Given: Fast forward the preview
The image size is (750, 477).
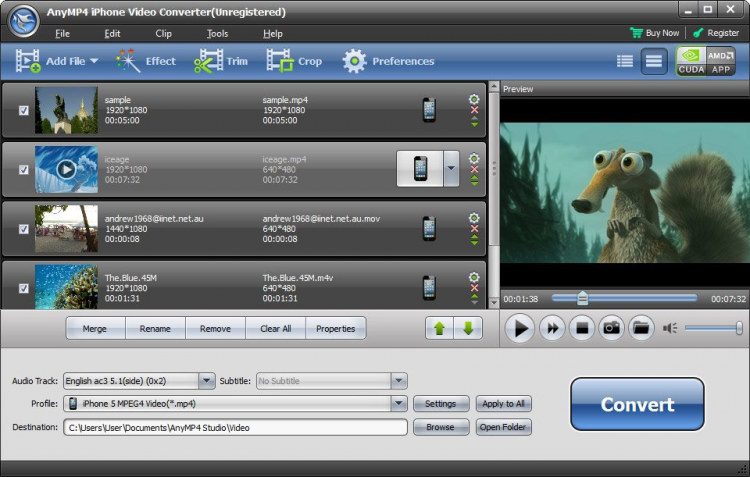Looking at the screenshot, I should 552,328.
